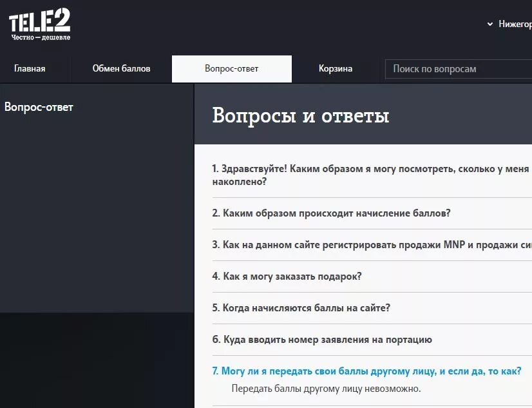
Task: Collapse question 7 about передать свои баллы
Action: (x=366, y=371)
